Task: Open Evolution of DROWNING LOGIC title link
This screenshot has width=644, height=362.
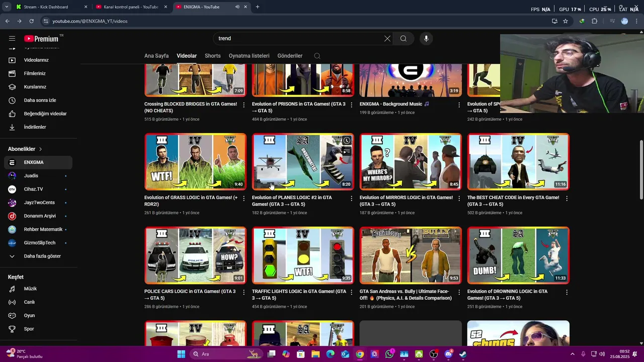Action: tap(507, 295)
